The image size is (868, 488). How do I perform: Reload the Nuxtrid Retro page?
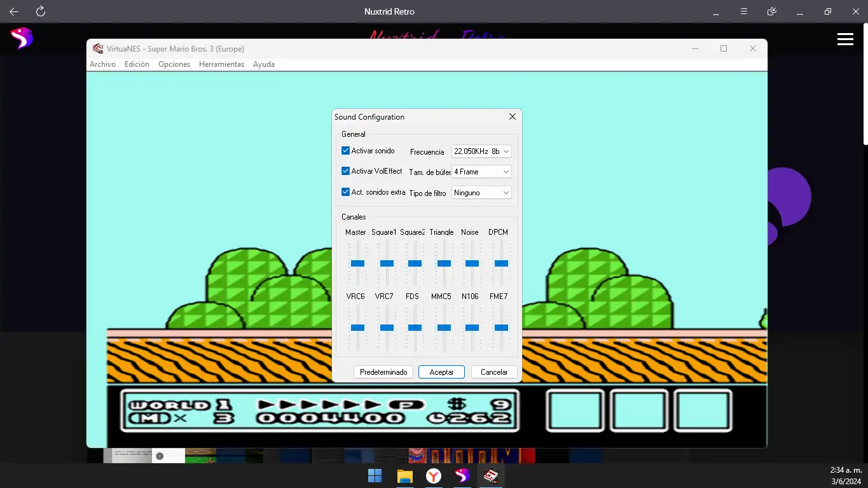(41, 11)
